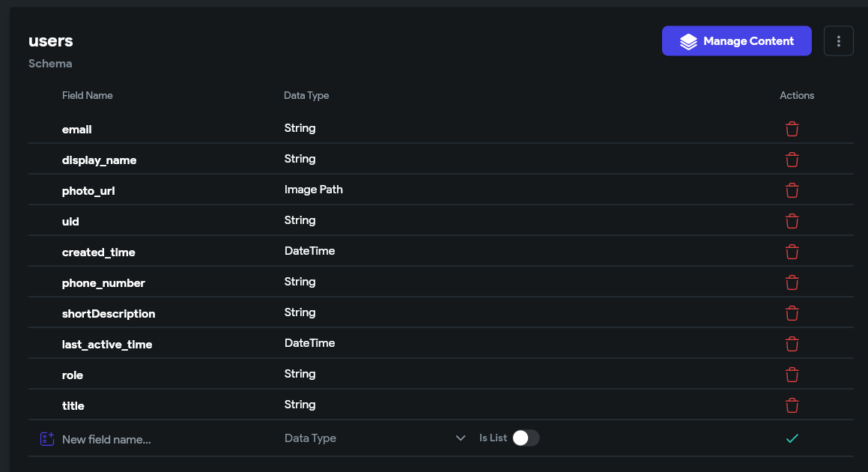Expand the Data Type chevron arrow
This screenshot has height=472, width=868.
pos(460,438)
